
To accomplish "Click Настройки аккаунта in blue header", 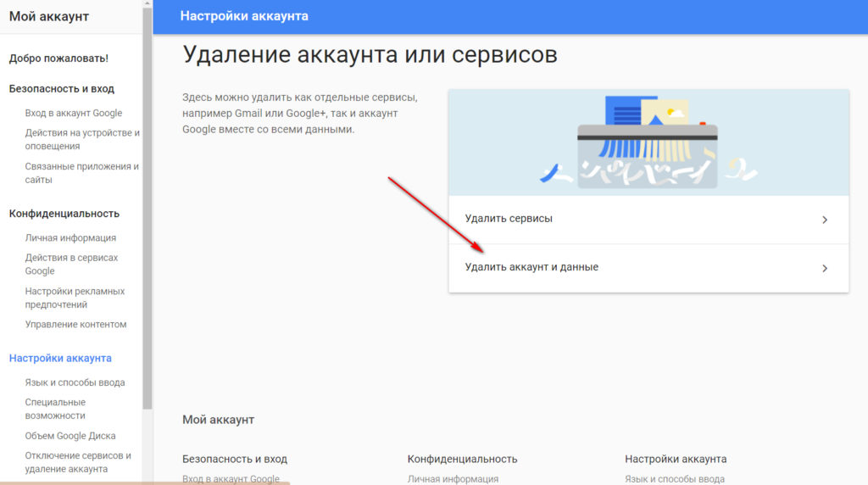I will (x=244, y=16).
